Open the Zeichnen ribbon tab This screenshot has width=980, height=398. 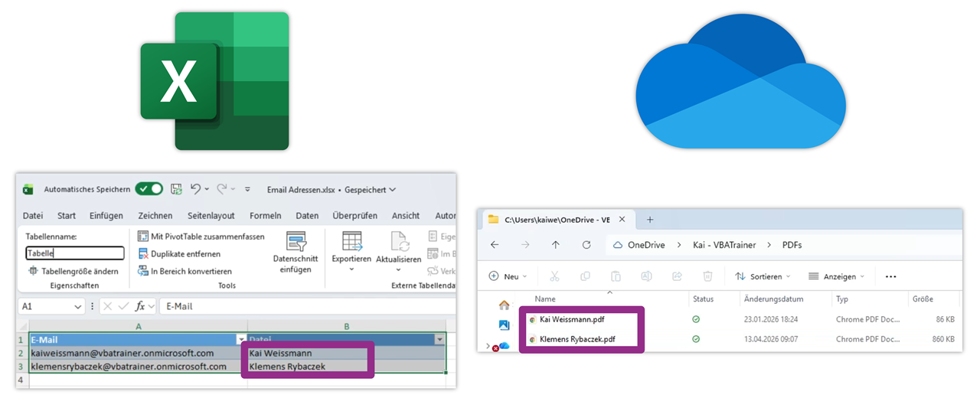[x=155, y=216]
